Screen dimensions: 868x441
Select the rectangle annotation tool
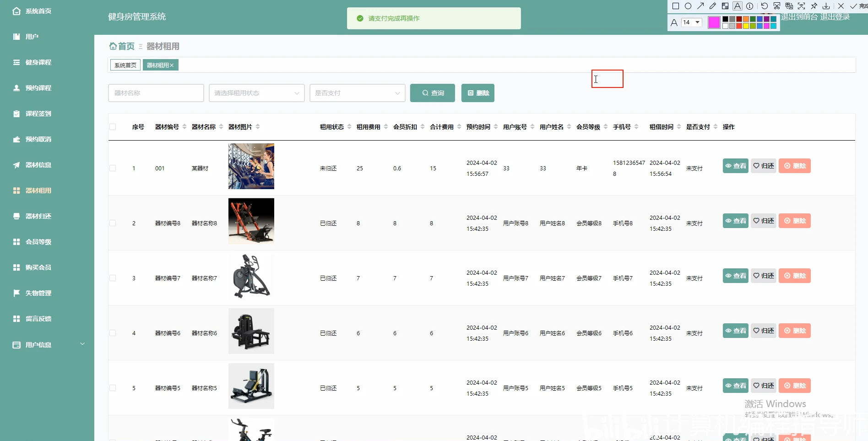675,6
